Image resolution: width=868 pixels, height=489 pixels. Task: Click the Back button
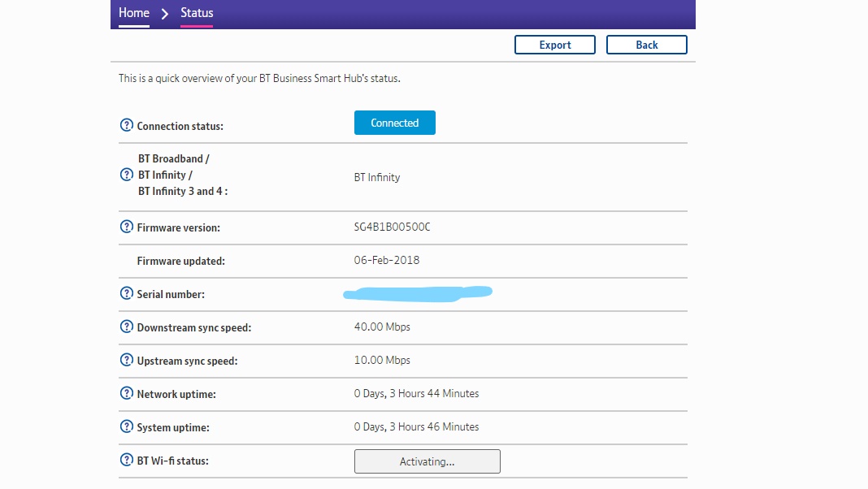(646, 45)
